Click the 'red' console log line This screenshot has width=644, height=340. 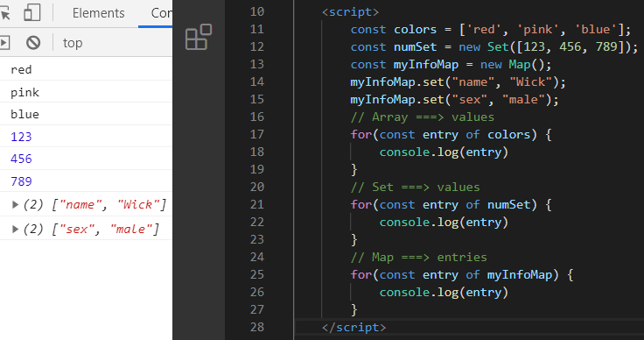pyautogui.click(x=87, y=69)
